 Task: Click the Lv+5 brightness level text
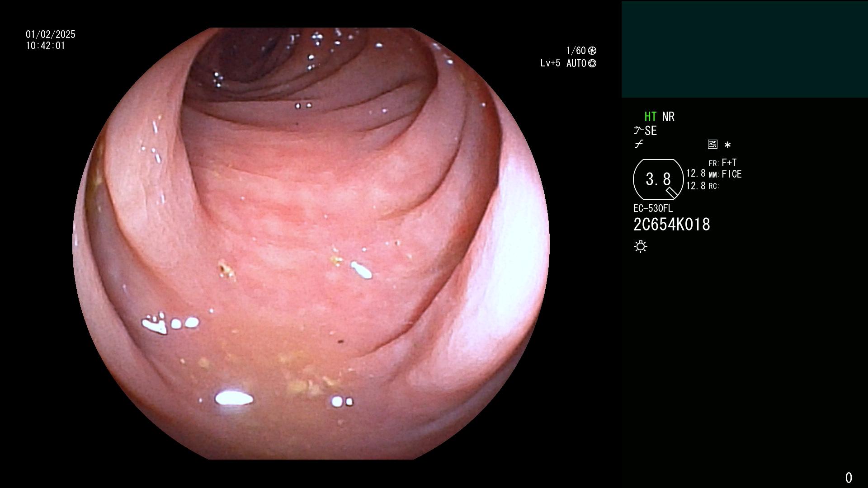coord(550,63)
